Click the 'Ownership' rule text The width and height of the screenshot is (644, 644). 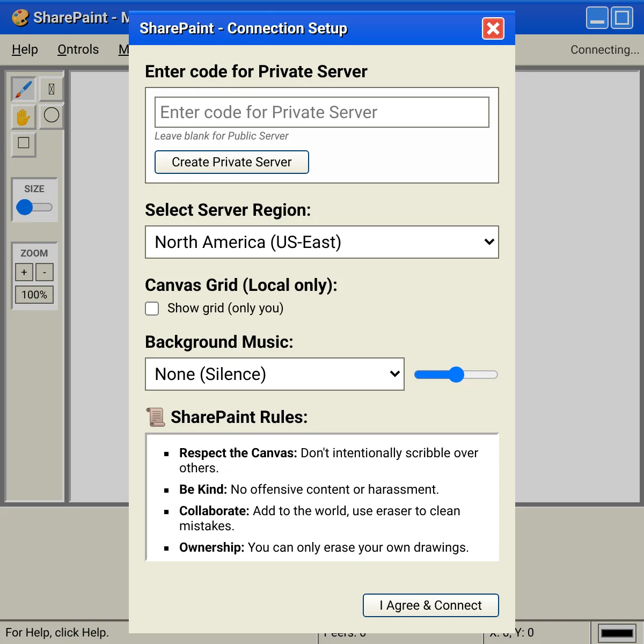click(324, 547)
